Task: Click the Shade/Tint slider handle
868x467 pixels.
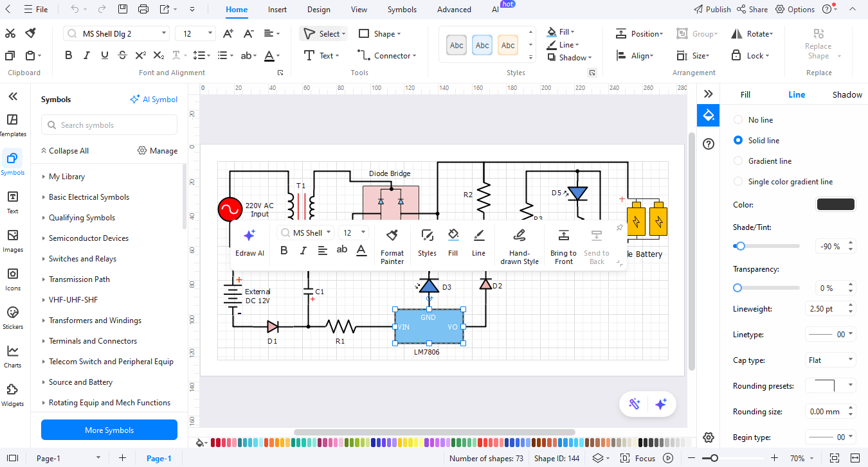Action: (740, 246)
